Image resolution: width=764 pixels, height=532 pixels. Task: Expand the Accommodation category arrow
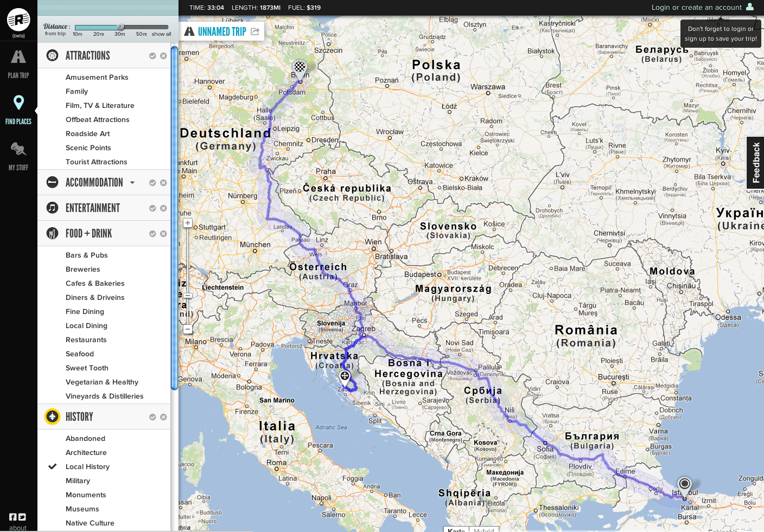click(x=132, y=183)
